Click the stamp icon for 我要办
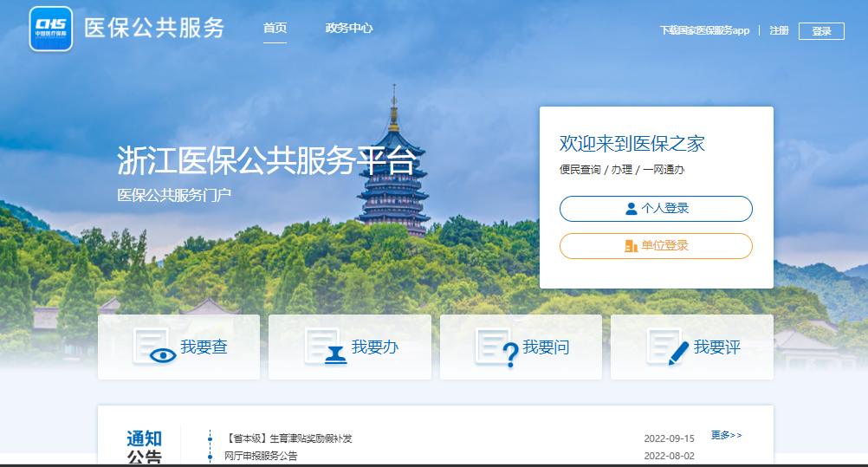Image resolution: width=868 pixels, height=467 pixels. click(334, 356)
